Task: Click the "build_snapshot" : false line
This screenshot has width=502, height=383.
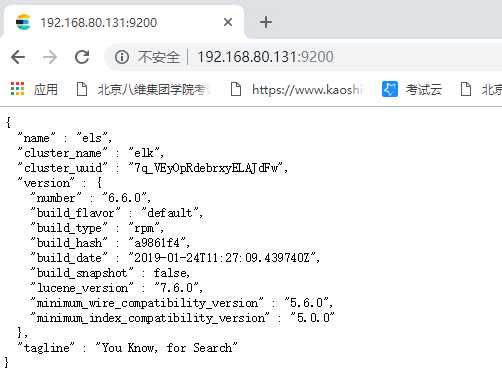Action: (110, 273)
